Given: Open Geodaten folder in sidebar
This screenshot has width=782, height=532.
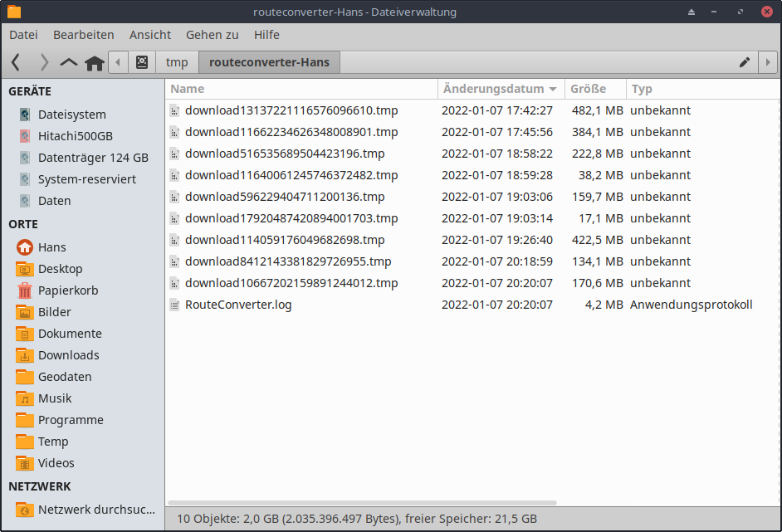Looking at the screenshot, I should point(65,377).
